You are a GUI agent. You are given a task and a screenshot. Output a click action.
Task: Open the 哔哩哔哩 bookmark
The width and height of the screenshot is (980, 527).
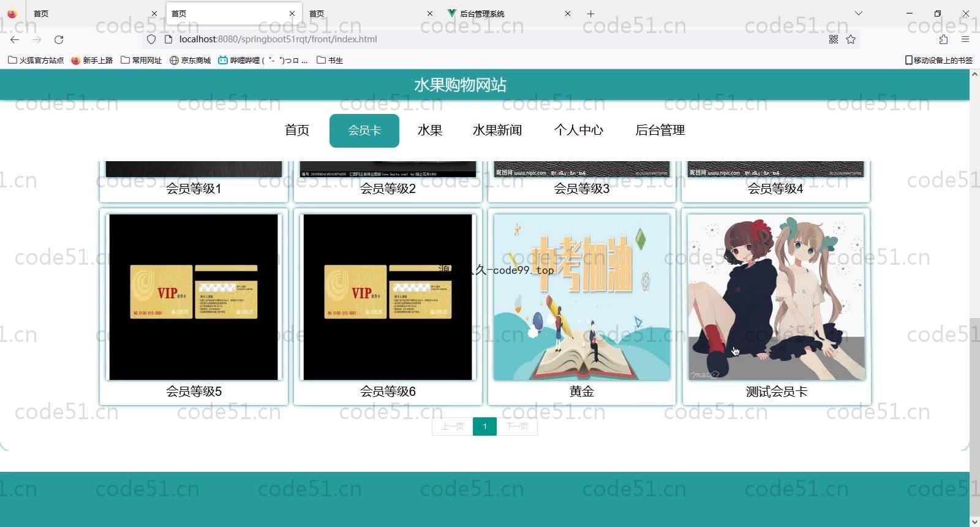pos(263,60)
